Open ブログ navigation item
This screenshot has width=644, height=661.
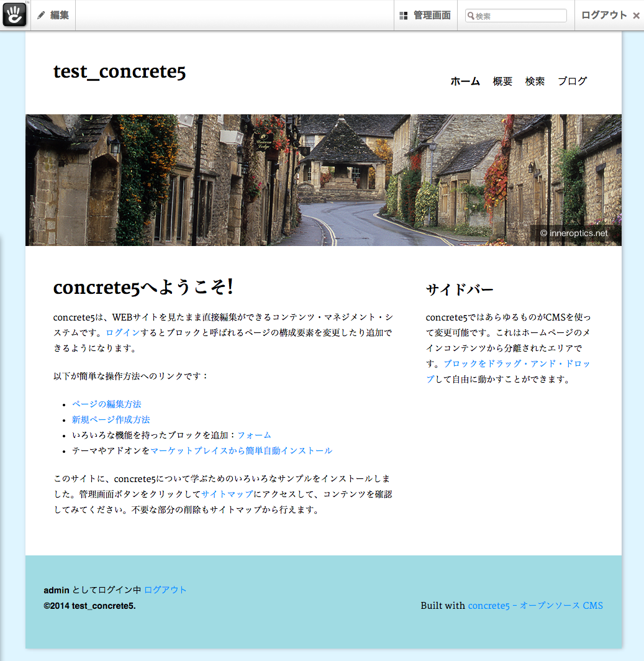click(572, 81)
